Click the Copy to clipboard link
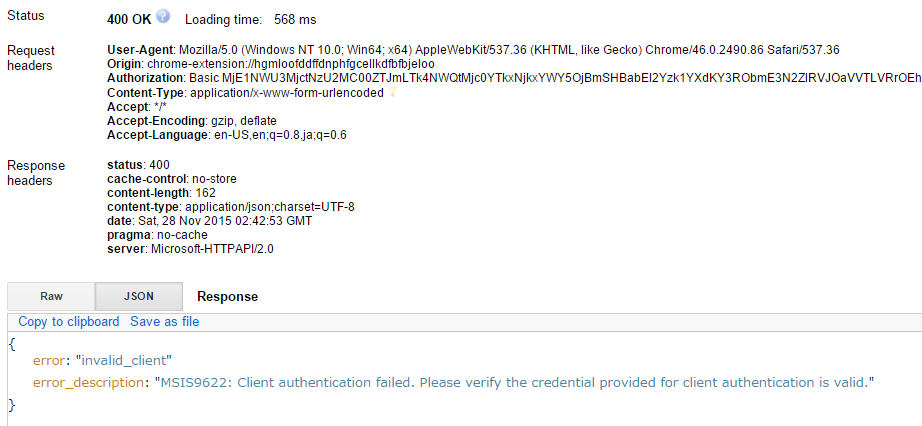Viewport: 922px width, 426px height. (69, 322)
